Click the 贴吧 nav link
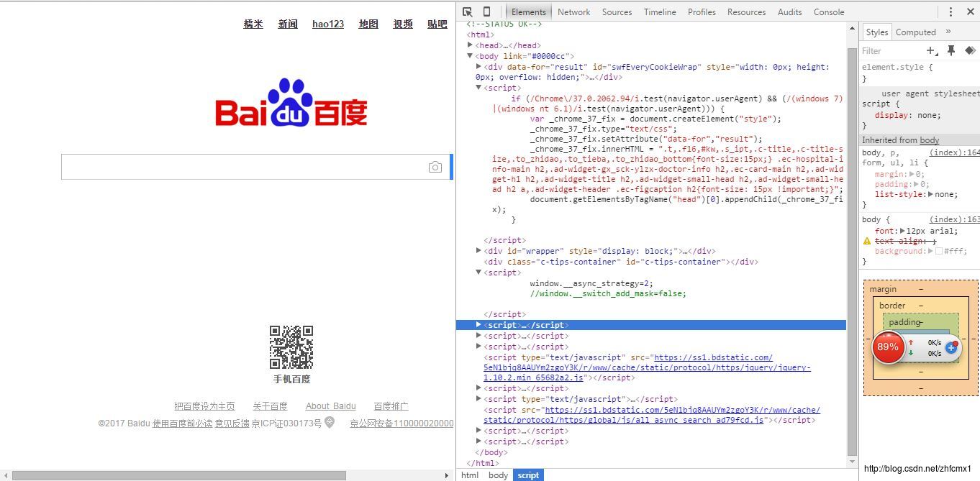 437,24
